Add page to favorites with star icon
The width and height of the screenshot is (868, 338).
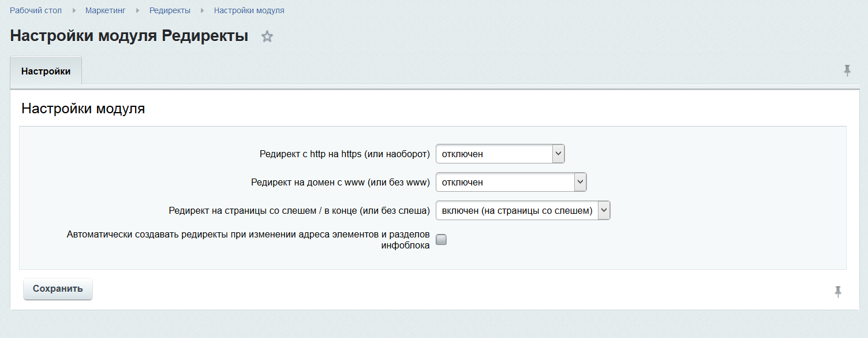pyautogui.click(x=267, y=36)
